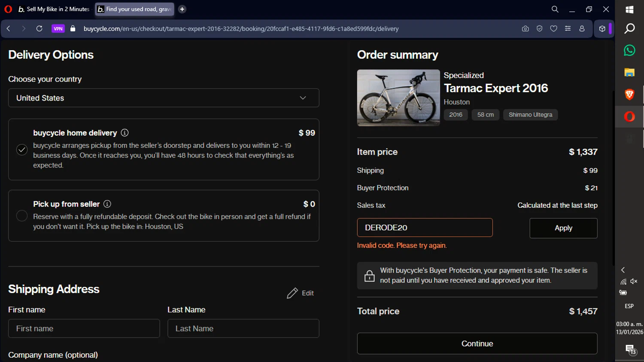Click the Edit shipping address link
Image resolution: width=644 pixels, height=362 pixels.
(x=300, y=293)
